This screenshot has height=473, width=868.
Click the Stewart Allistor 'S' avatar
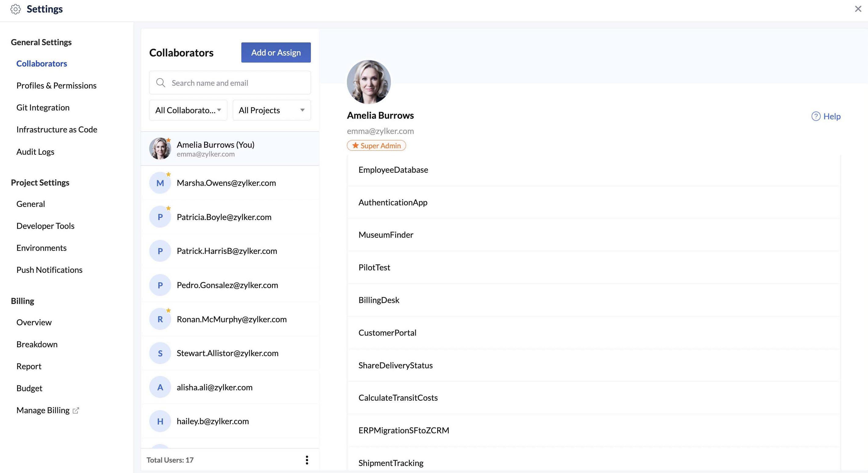pyautogui.click(x=160, y=353)
